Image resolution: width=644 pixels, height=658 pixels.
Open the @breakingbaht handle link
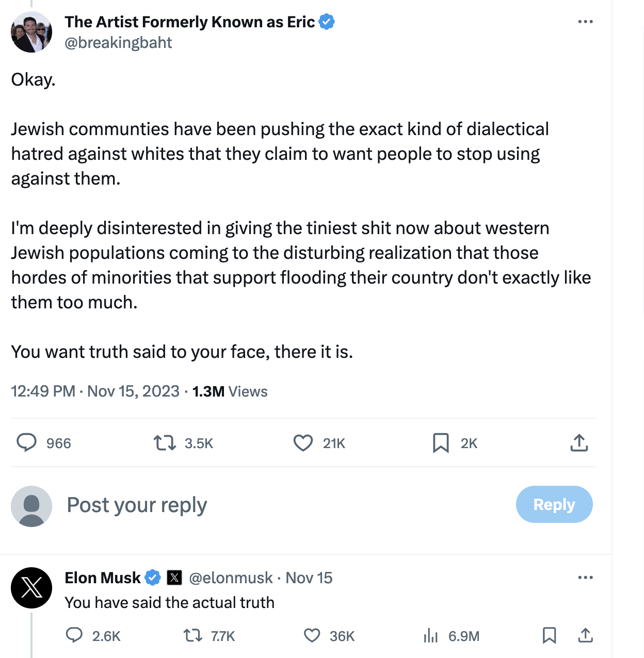point(118,43)
